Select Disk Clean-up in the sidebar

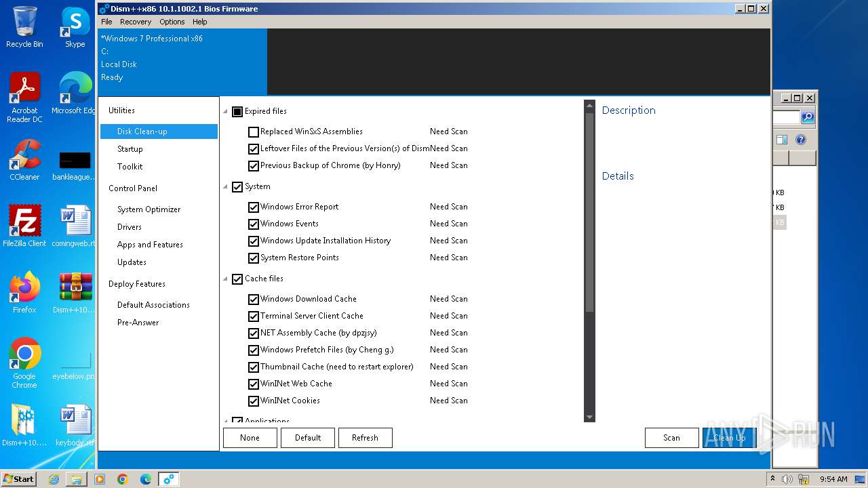pyautogui.click(x=159, y=131)
